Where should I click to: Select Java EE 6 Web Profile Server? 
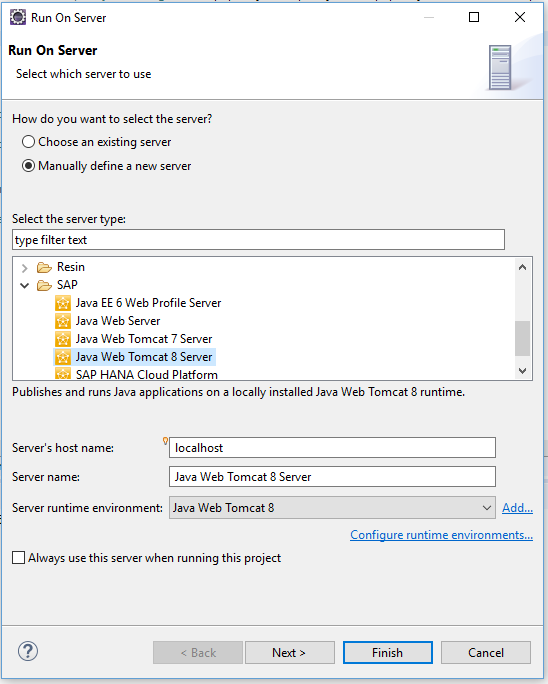[x=148, y=303]
